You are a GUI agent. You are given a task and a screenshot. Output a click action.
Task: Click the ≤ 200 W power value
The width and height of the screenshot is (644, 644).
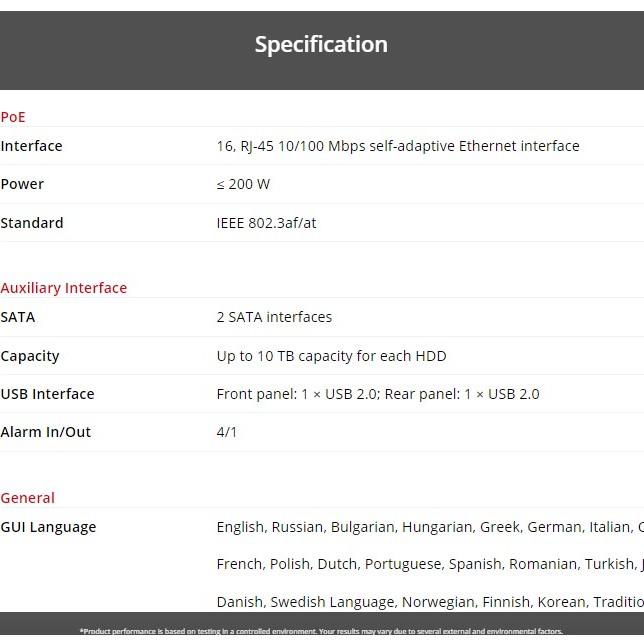(x=243, y=184)
